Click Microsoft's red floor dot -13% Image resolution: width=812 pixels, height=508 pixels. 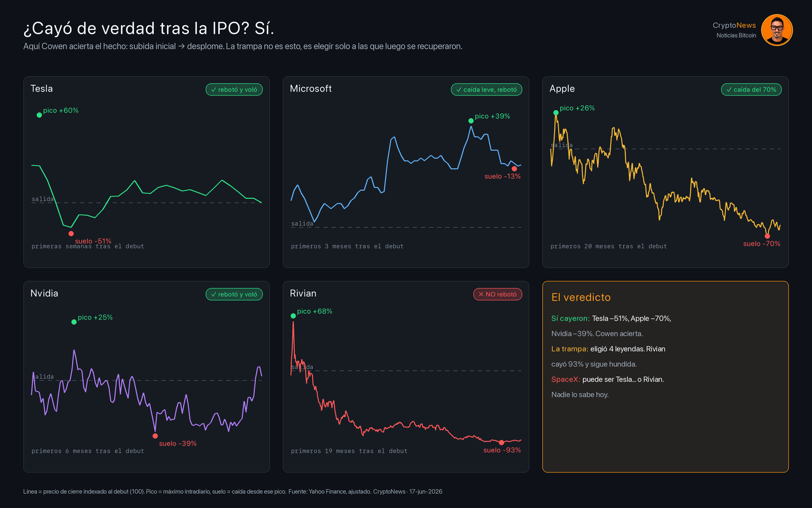514,169
